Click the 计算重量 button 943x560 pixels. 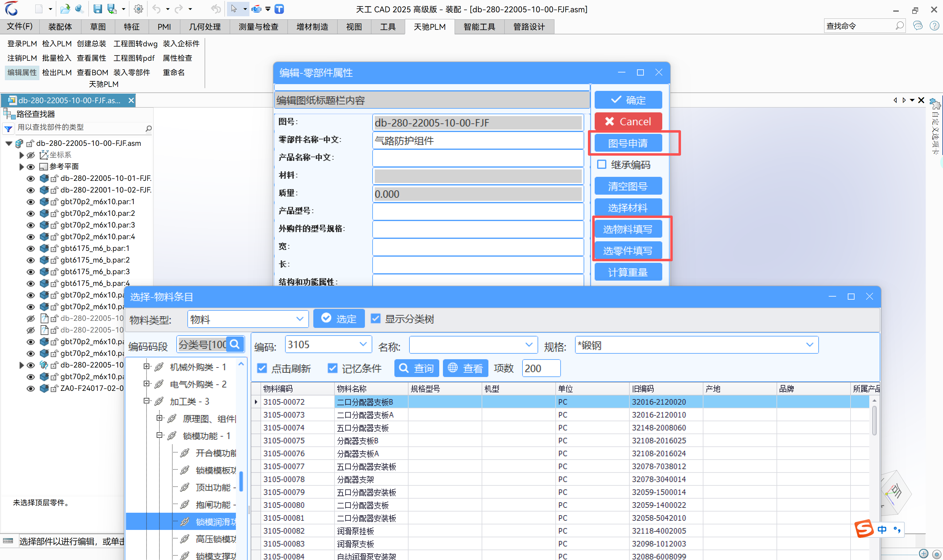(628, 272)
